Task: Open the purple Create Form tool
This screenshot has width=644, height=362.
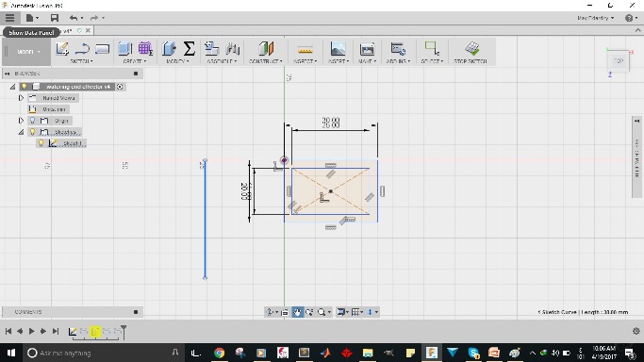Action: 145,49
